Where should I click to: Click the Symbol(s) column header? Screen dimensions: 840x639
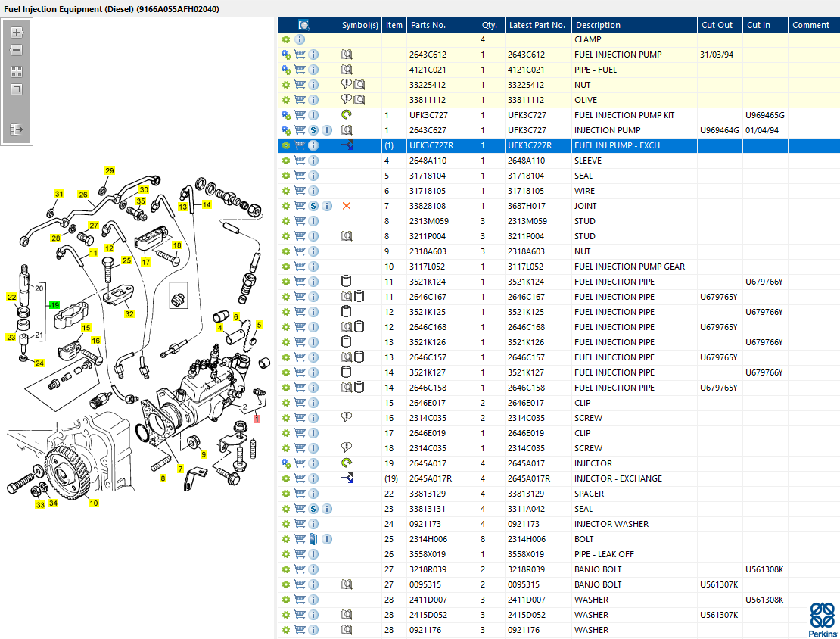pyautogui.click(x=360, y=25)
